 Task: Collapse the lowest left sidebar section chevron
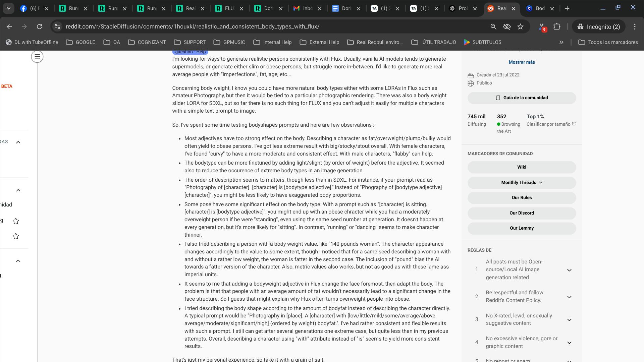tap(18, 261)
